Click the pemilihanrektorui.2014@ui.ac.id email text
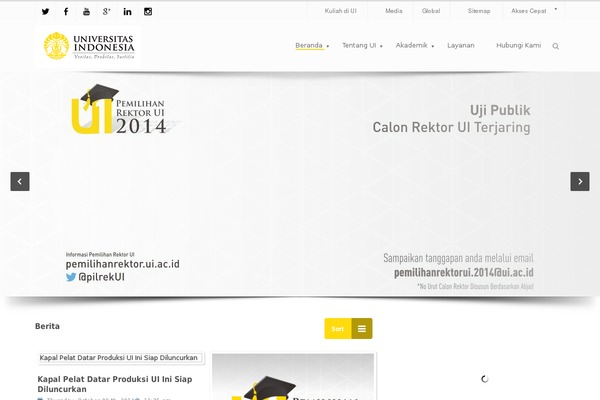Screen dimensions: 600x400 pyautogui.click(x=464, y=273)
